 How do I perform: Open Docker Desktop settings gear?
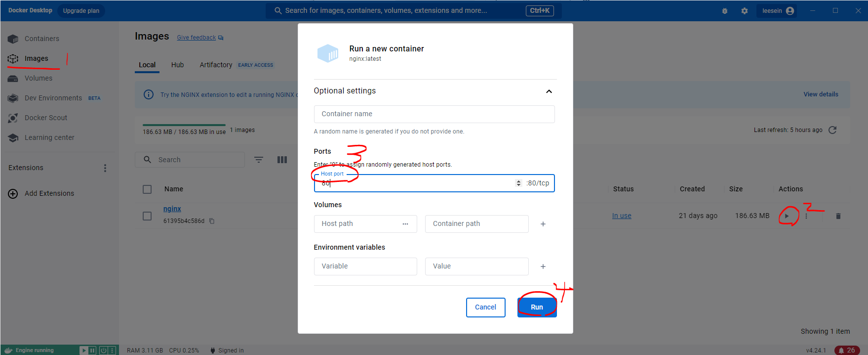[x=745, y=11]
